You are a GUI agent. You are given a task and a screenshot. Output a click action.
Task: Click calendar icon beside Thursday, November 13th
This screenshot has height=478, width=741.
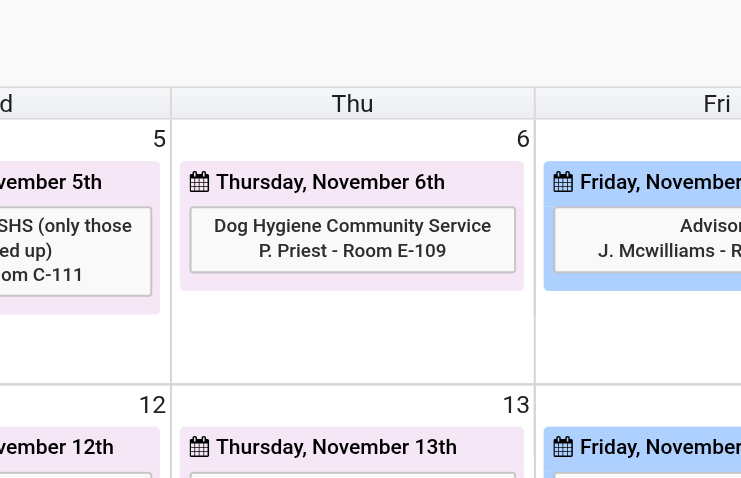(199, 447)
